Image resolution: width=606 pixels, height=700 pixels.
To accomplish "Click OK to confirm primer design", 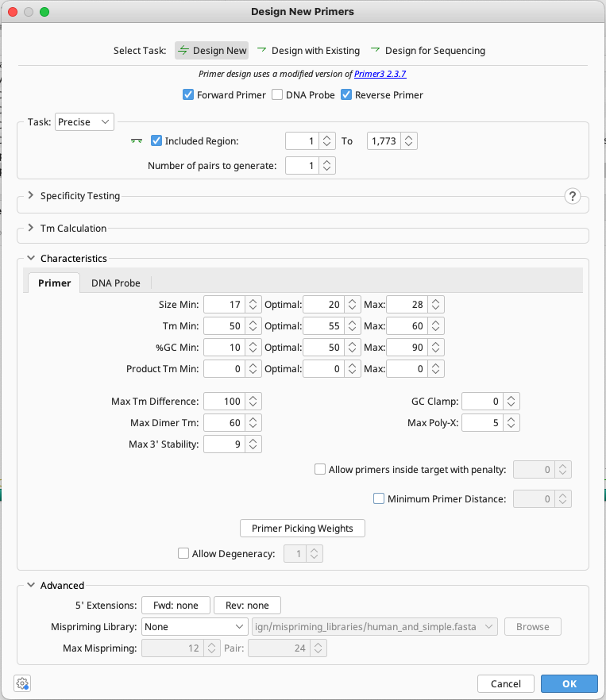I will [569, 683].
